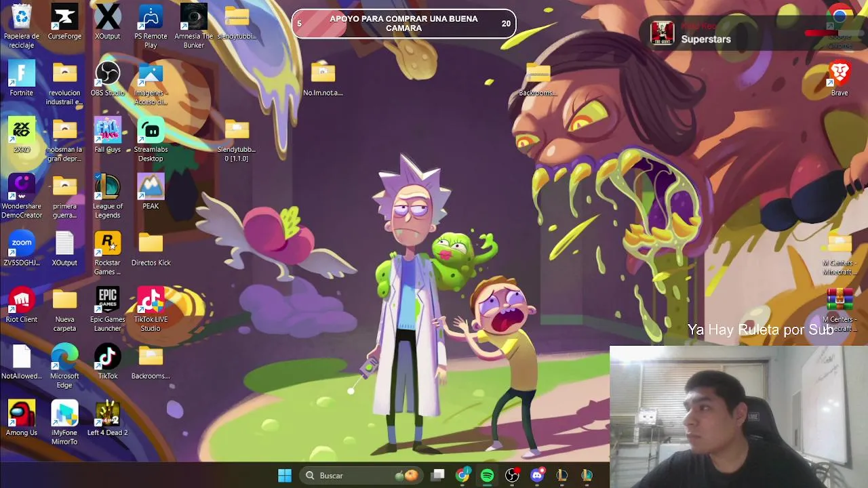Launch the TikTok LIVE Studio shortcut
The width and height of the screenshot is (868, 488).
(151, 310)
